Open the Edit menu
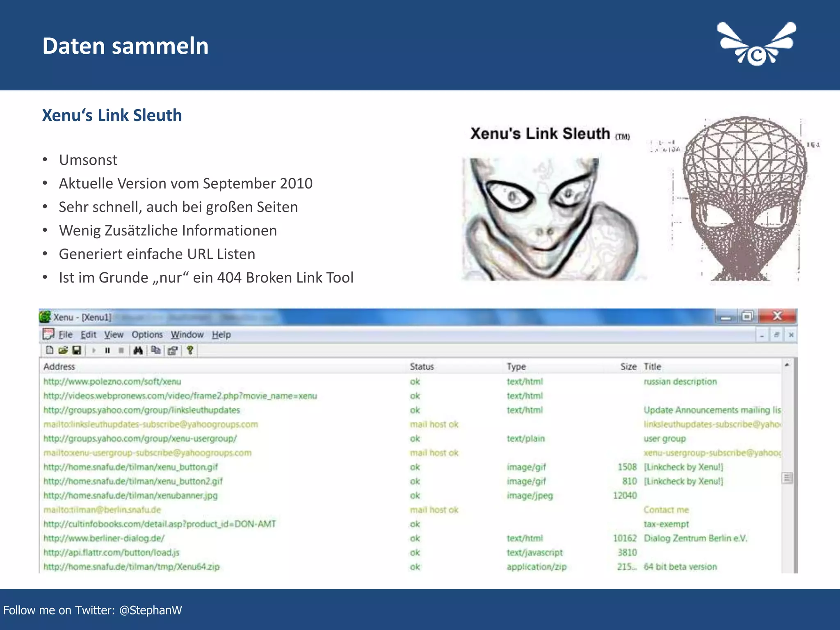Image resolution: width=840 pixels, height=630 pixels. 88,335
